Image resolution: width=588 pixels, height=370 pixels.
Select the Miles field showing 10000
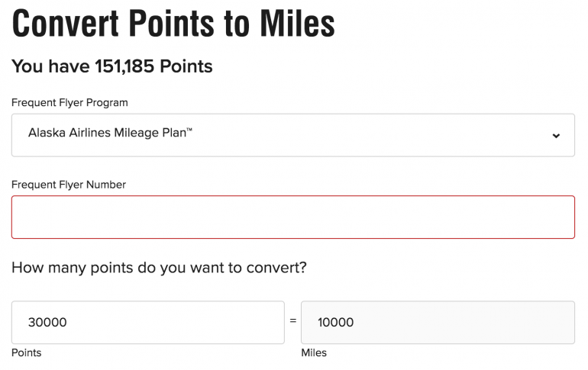pos(438,323)
